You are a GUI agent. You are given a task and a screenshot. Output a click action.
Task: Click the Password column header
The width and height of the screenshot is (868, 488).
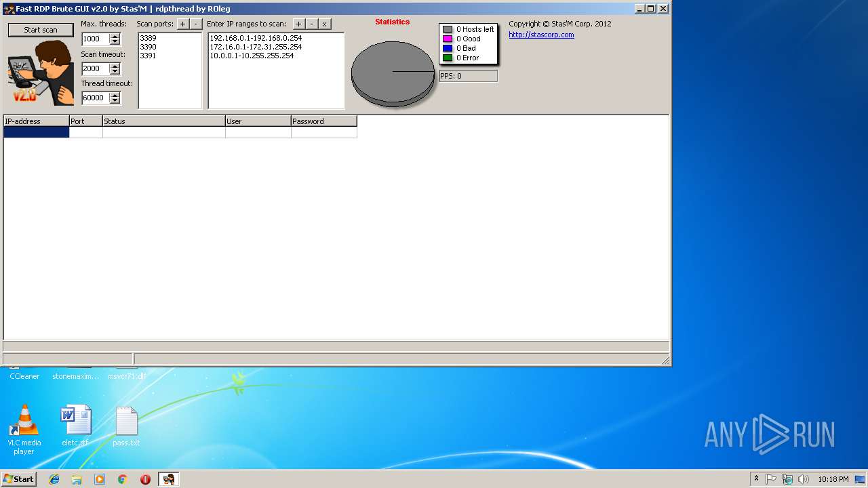click(x=324, y=121)
